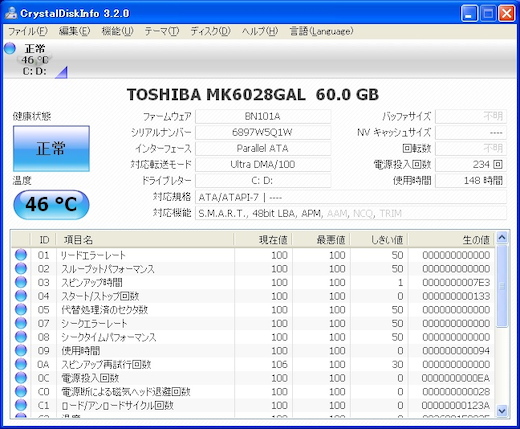Click the CrystalDiskInfo title bar icon
This screenshot has width=520, height=429.
tap(11, 13)
